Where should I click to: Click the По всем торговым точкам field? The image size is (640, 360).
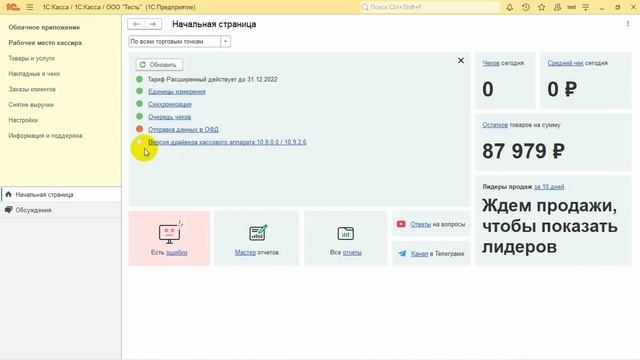175,41
